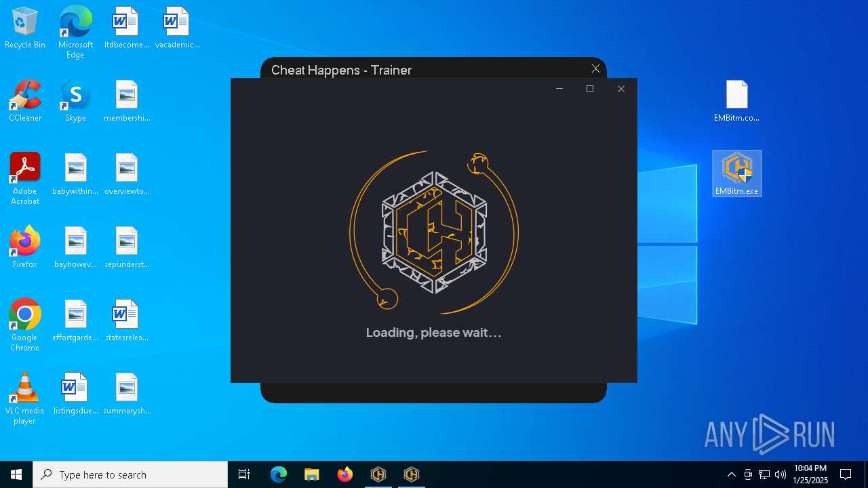Click the 'Cheat Happens - Trainer' title text
Viewport: 868px width, 488px height.
341,70
